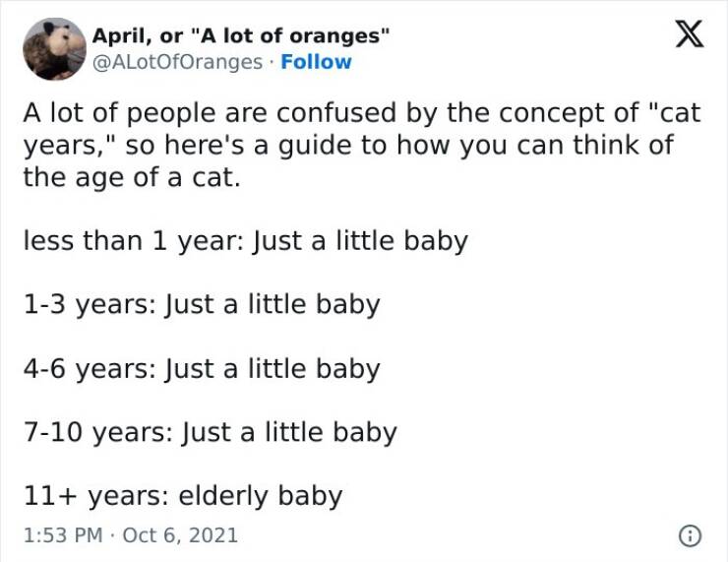Select the "less than 1 year" line
728x562 pixels.
[x=245, y=241]
